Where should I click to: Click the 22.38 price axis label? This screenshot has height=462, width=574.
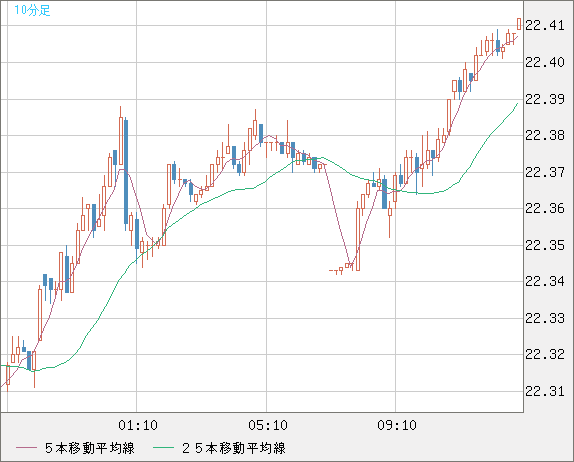coord(545,135)
